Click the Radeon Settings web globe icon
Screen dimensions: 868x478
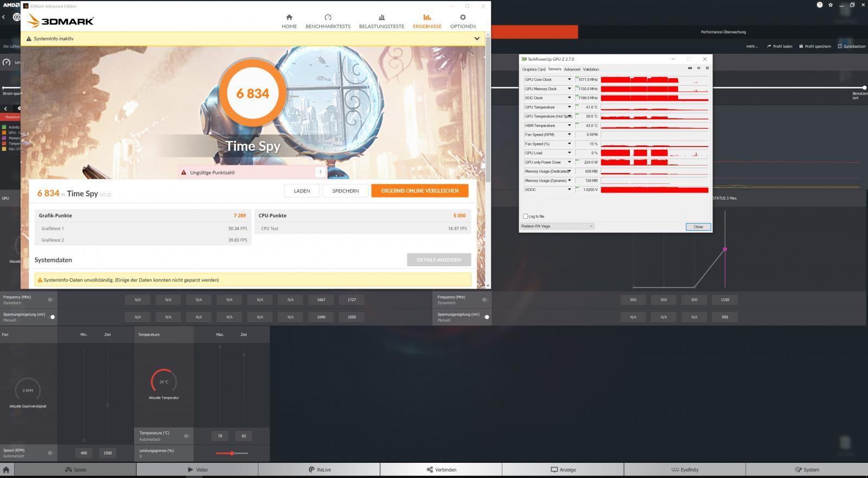[x=17, y=17]
